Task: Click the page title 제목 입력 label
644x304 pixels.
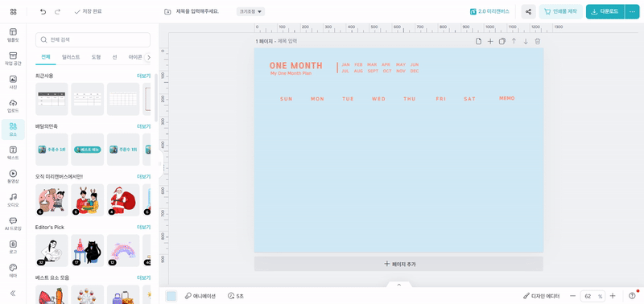Action: click(287, 41)
